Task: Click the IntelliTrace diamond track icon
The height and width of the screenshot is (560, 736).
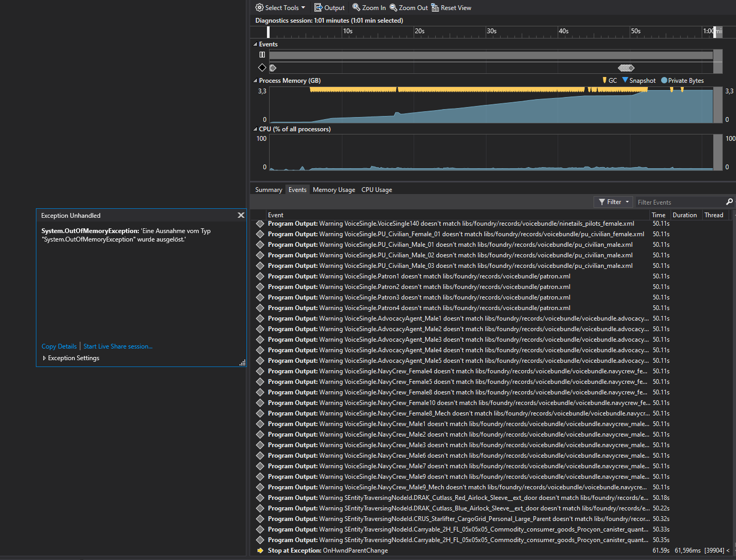Action: (262, 67)
